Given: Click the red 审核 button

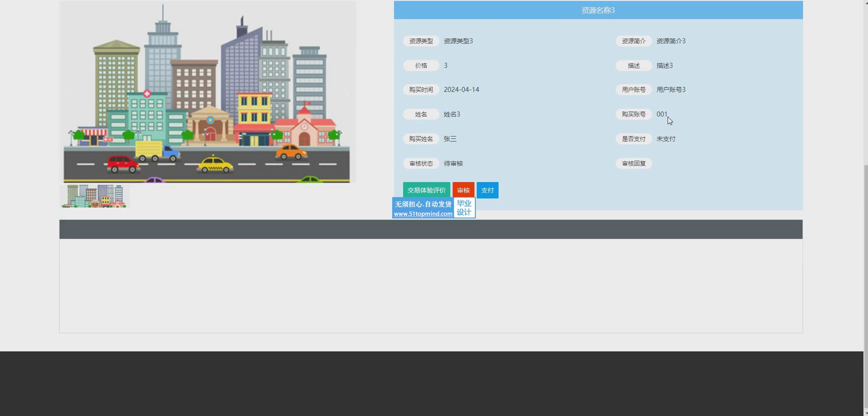Looking at the screenshot, I should [x=463, y=190].
